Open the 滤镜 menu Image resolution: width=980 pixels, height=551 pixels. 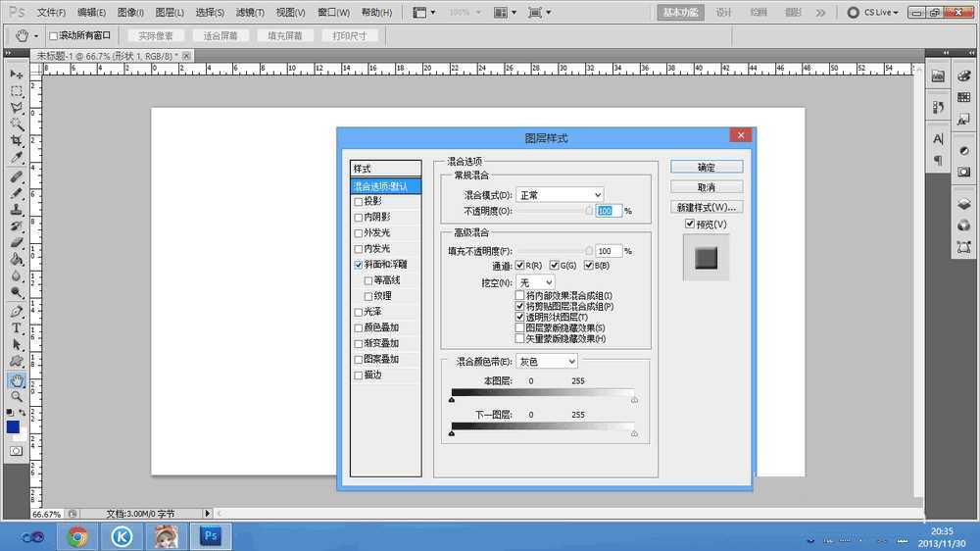pyautogui.click(x=251, y=13)
